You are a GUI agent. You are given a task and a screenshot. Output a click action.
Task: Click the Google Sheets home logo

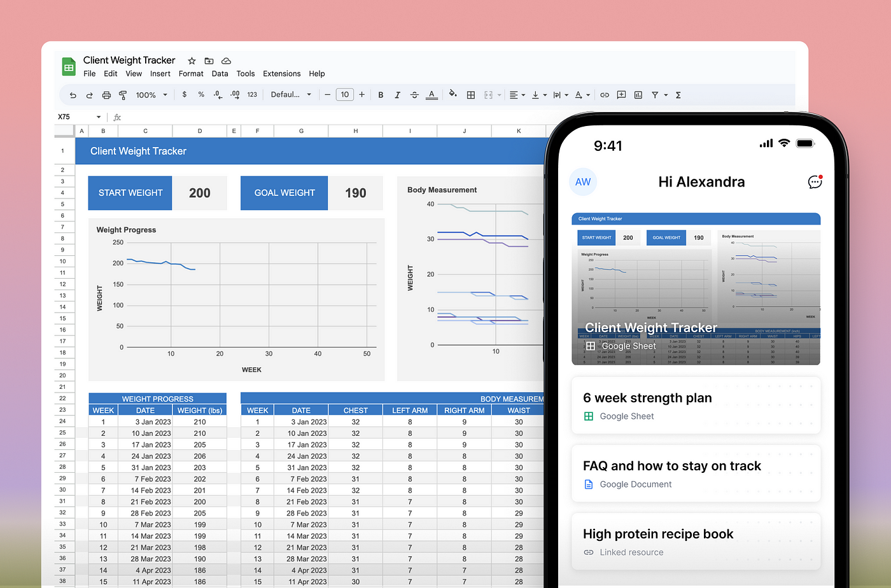[x=69, y=66]
